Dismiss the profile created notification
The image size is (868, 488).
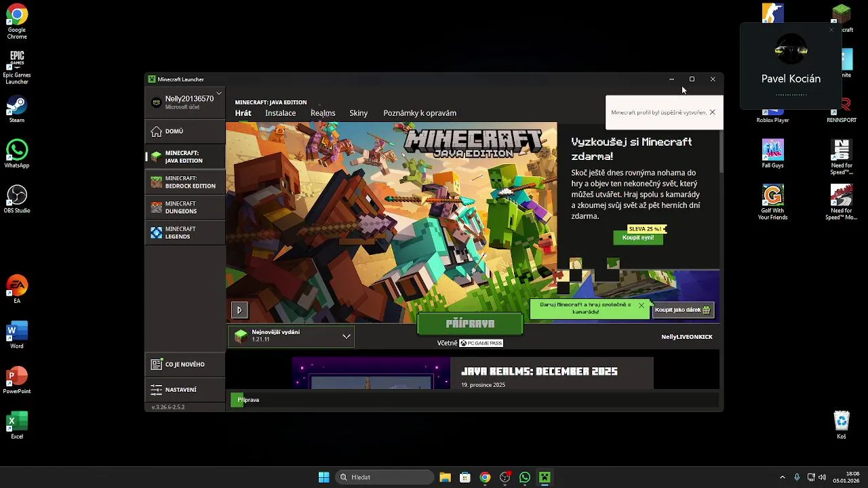(712, 113)
